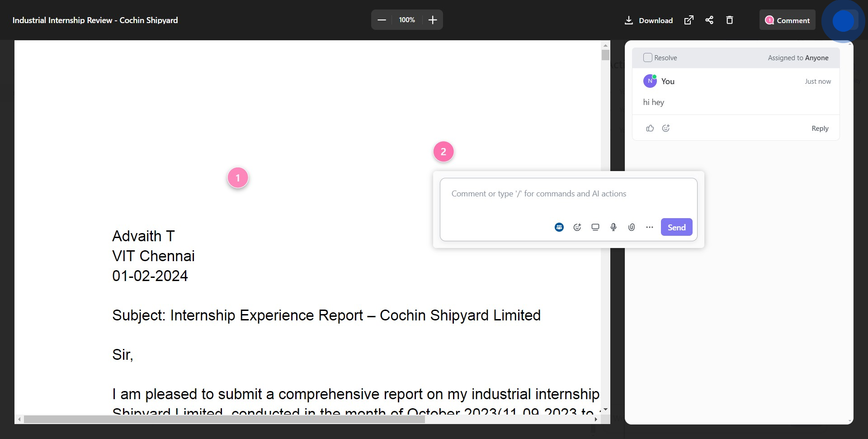Image resolution: width=868 pixels, height=439 pixels.
Task: Select comment pin marker 2
Action: point(443,152)
